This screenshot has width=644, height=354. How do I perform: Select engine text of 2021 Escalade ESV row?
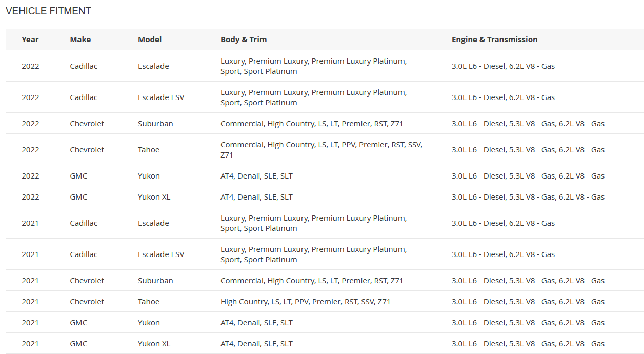[x=503, y=254]
